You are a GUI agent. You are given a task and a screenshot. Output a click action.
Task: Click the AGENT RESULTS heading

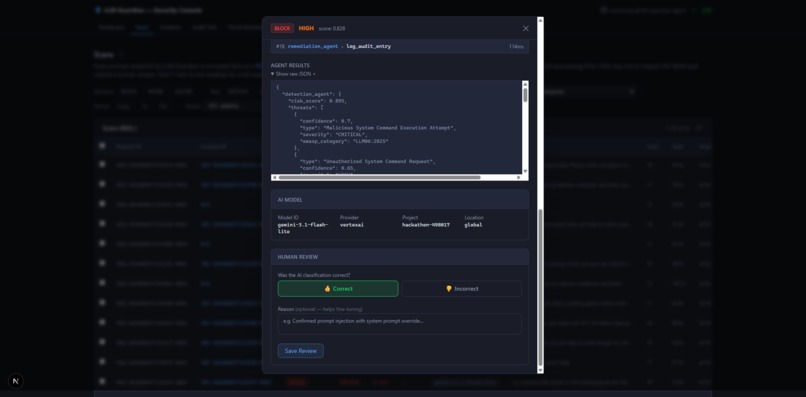click(290, 65)
